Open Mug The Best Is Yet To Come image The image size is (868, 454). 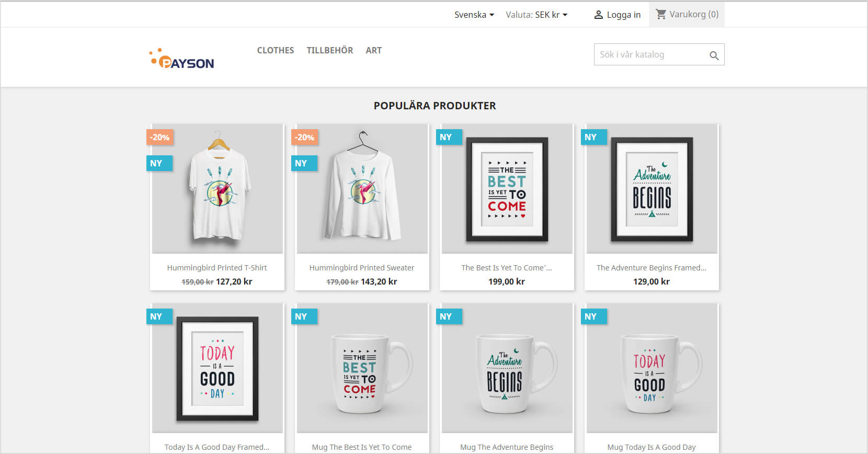point(362,368)
